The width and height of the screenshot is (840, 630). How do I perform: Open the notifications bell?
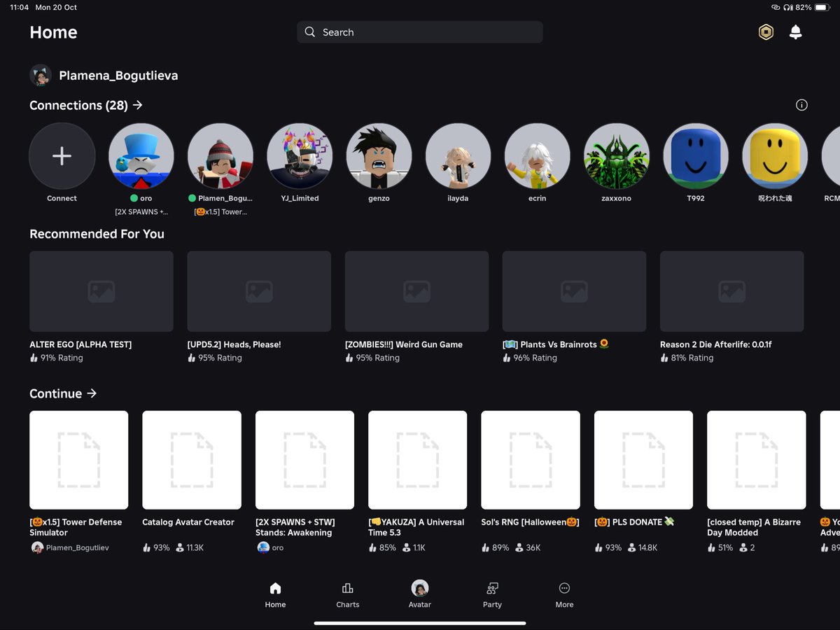click(795, 32)
